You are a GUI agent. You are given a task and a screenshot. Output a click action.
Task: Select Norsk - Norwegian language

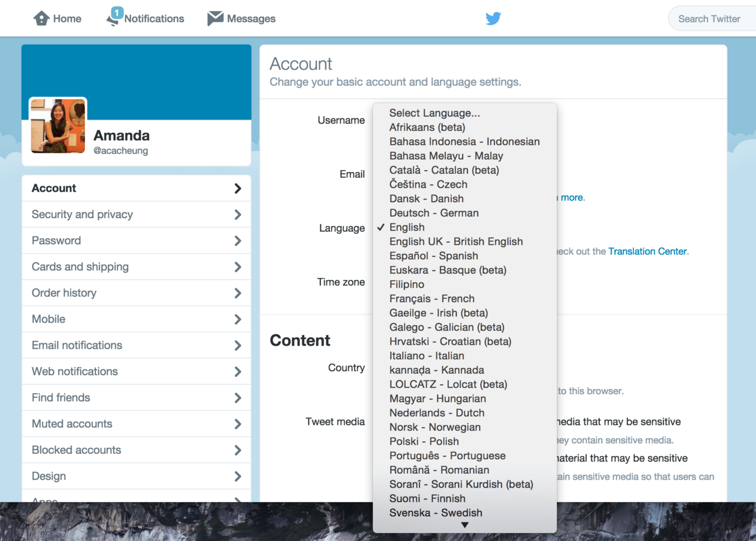pyautogui.click(x=465, y=427)
